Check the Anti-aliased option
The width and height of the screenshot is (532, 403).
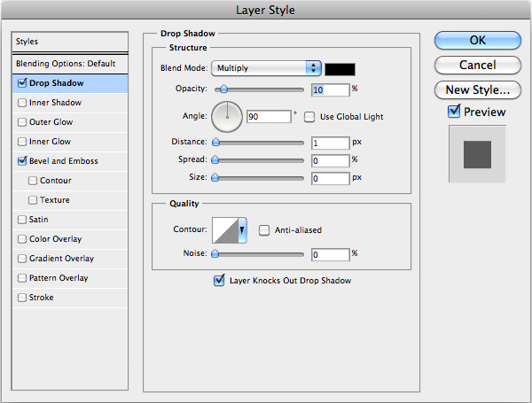[264, 230]
